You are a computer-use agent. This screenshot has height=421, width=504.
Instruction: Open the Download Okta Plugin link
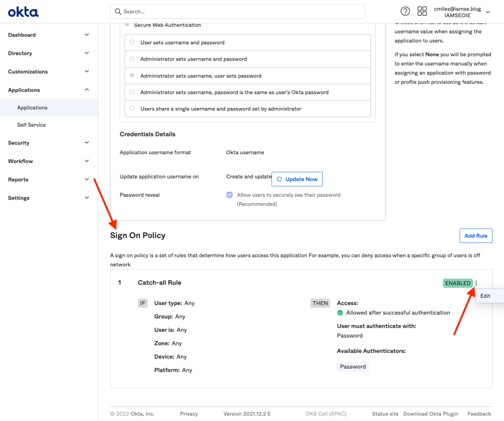point(430,414)
